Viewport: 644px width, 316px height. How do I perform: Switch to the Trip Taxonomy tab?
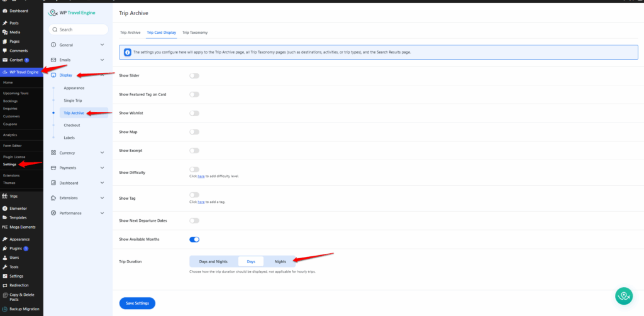click(195, 32)
